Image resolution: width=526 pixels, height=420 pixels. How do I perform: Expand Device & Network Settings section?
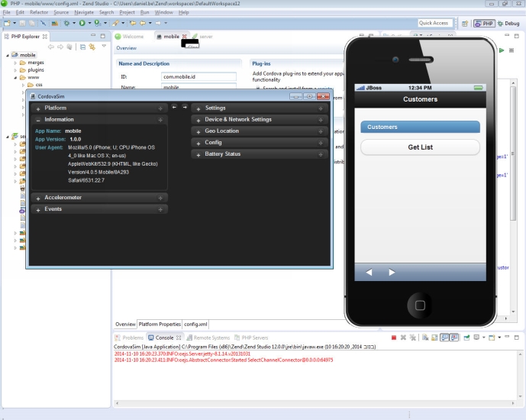[x=260, y=119]
